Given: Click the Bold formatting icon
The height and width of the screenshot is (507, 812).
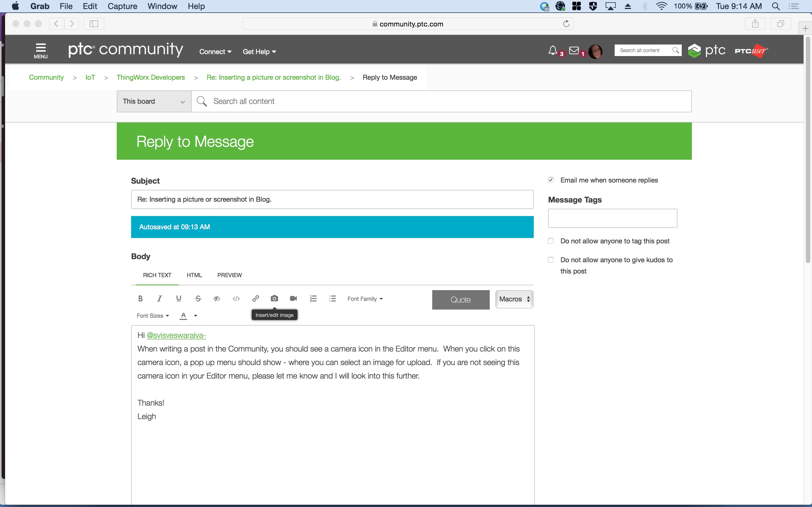Looking at the screenshot, I should pos(140,299).
